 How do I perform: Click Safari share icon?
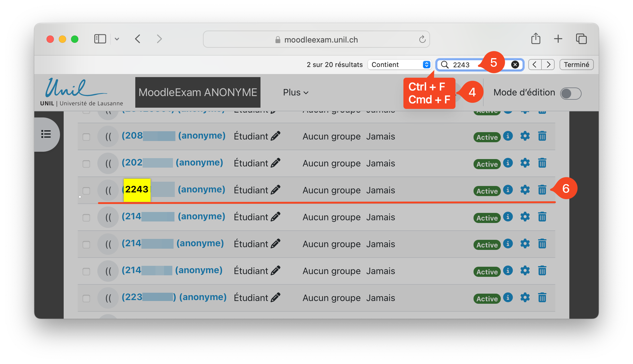[x=536, y=39]
